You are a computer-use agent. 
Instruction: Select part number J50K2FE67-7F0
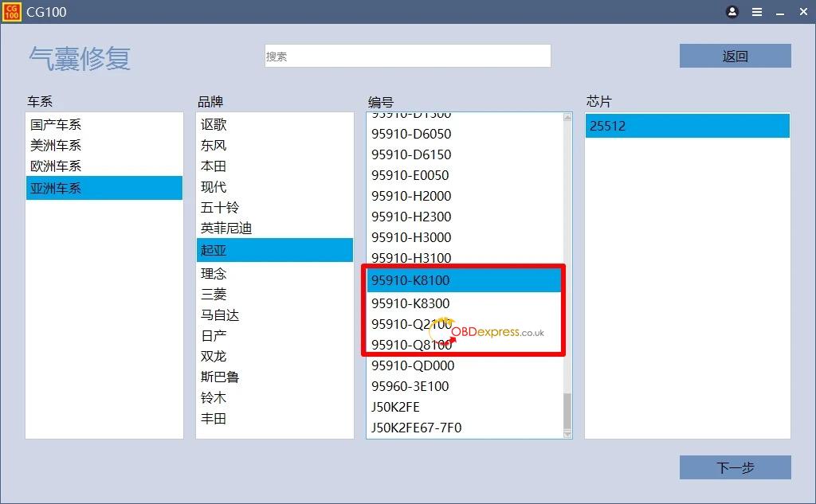click(416, 428)
